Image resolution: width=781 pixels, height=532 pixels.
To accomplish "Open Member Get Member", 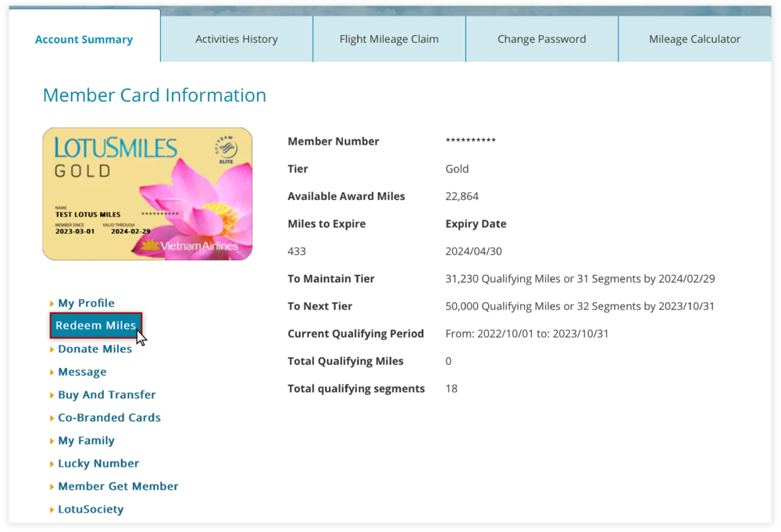I will click(x=118, y=486).
